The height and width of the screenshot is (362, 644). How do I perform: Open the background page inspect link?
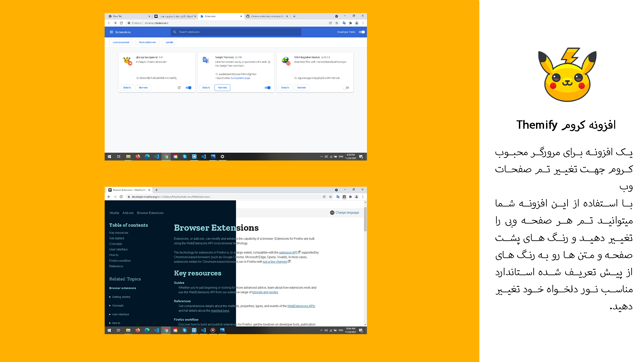(x=240, y=78)
